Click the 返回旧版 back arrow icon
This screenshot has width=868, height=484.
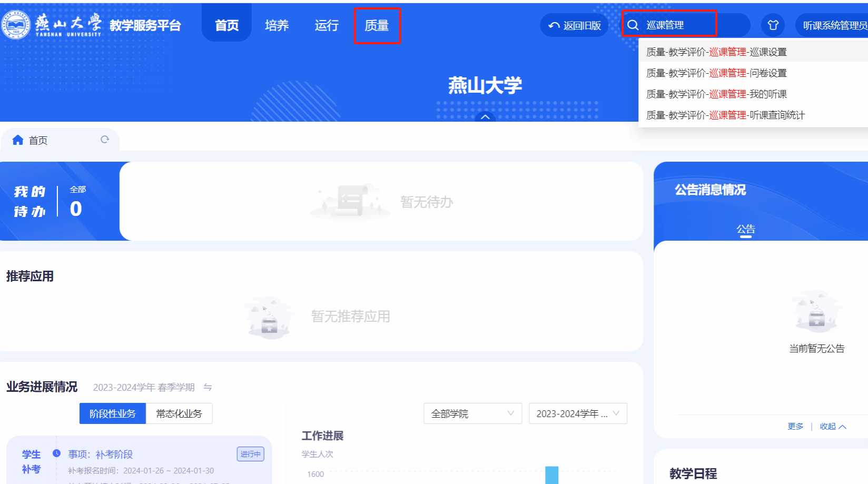554,25
